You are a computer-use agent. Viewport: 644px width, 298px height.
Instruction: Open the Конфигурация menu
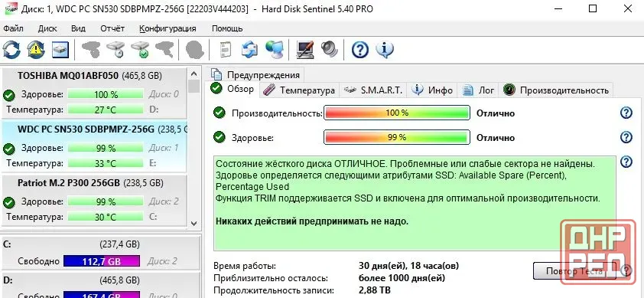[x=168, y=28]
